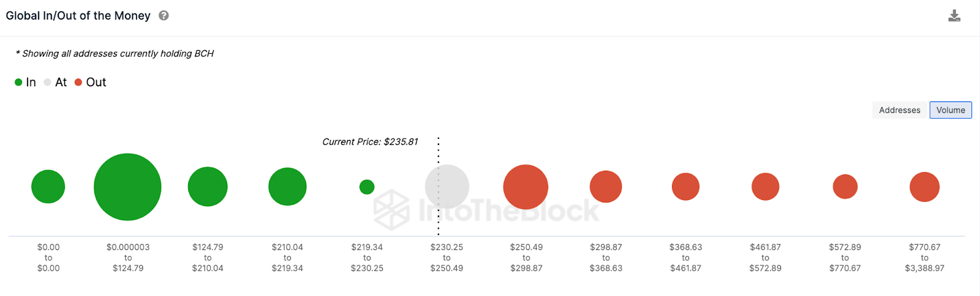Toggle the green In legend item

point(25,82)
